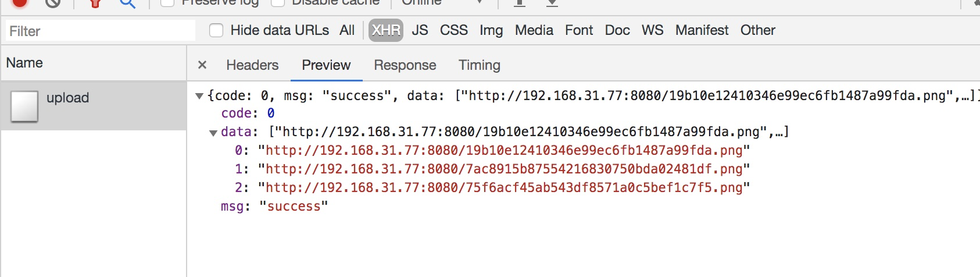Toggle the Hide data URLs checkbox

coord(216,30)
